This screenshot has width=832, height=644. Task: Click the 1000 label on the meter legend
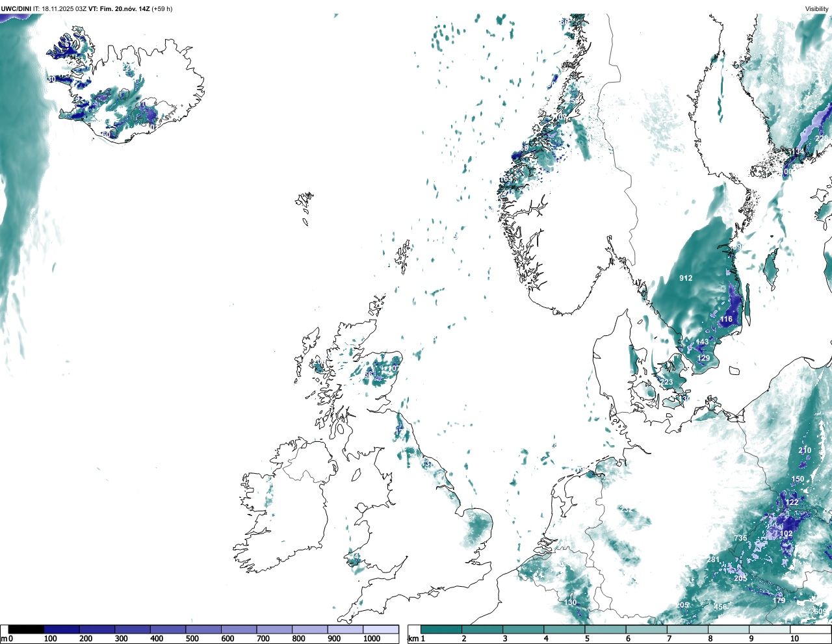click(x=372, y=639)
